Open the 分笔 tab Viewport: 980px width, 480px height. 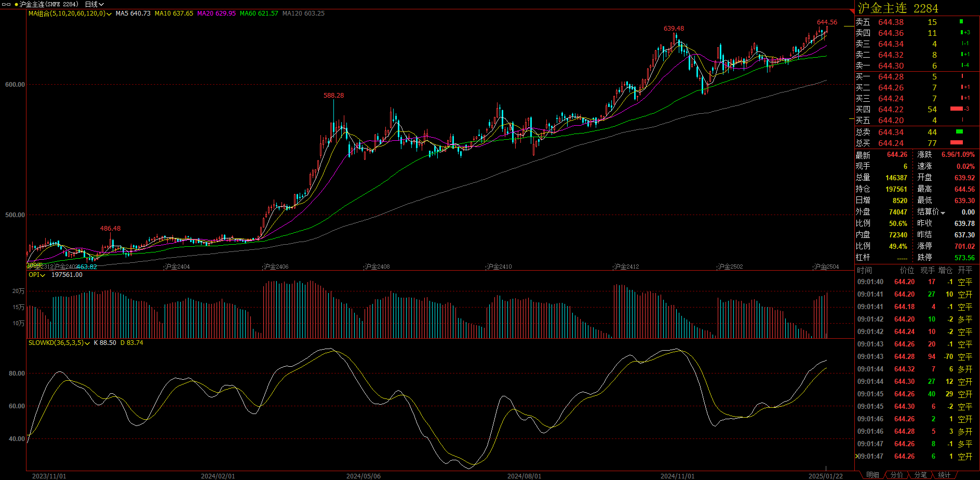[920, 475]
